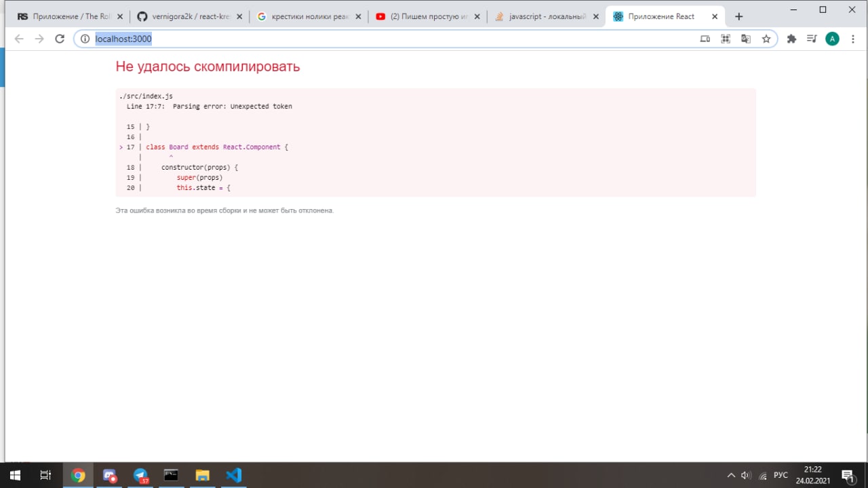868x488 pixels.
Task: Open the volume speaker icon in tray
Action: tap(746, 475)
